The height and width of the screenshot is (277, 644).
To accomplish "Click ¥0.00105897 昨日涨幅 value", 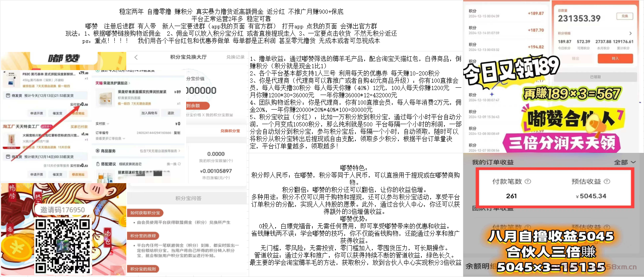I will (217, 171).
